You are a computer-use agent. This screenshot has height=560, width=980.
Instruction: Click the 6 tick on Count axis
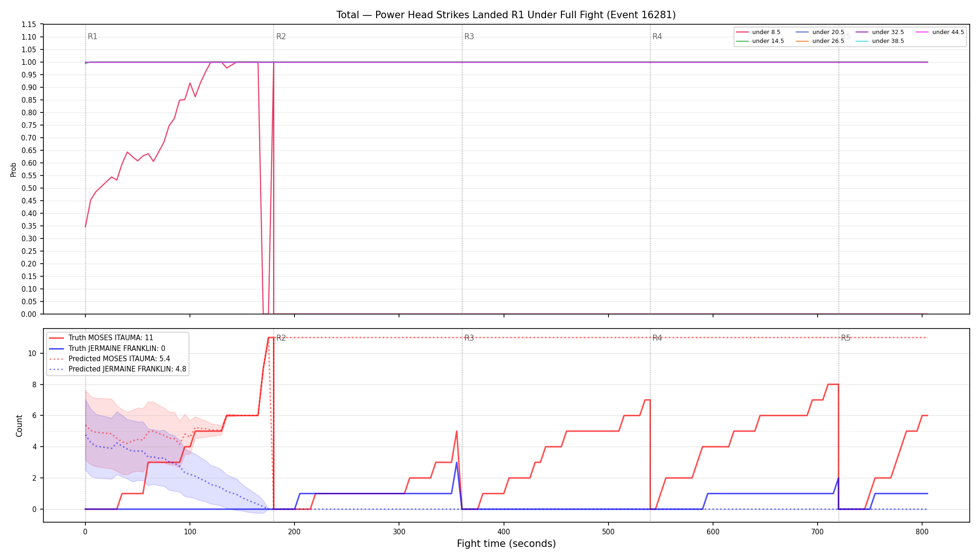coord(34,416)
